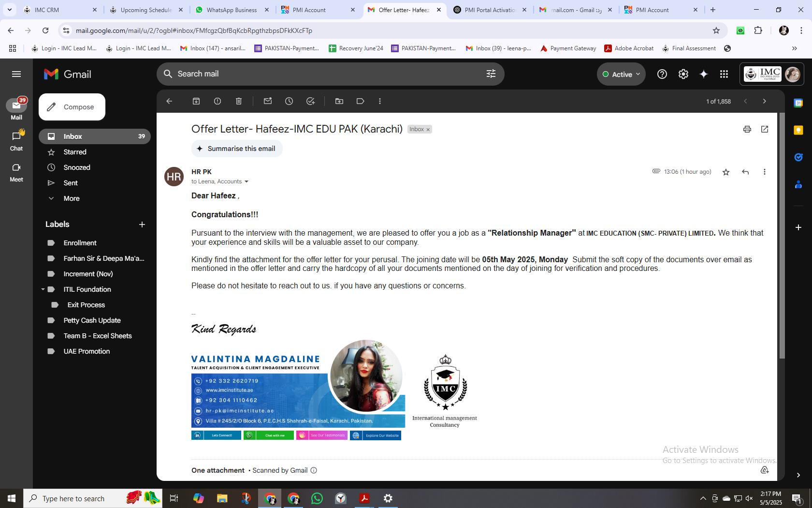
Task: Add email to Tasks icon
Action: click(310, 101)
